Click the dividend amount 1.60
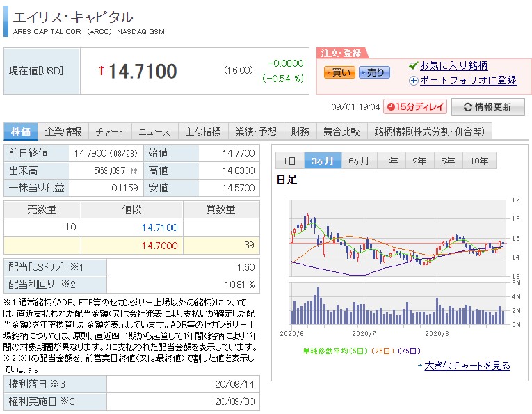This screenshot has height=414, width=532. pos(246,267)
